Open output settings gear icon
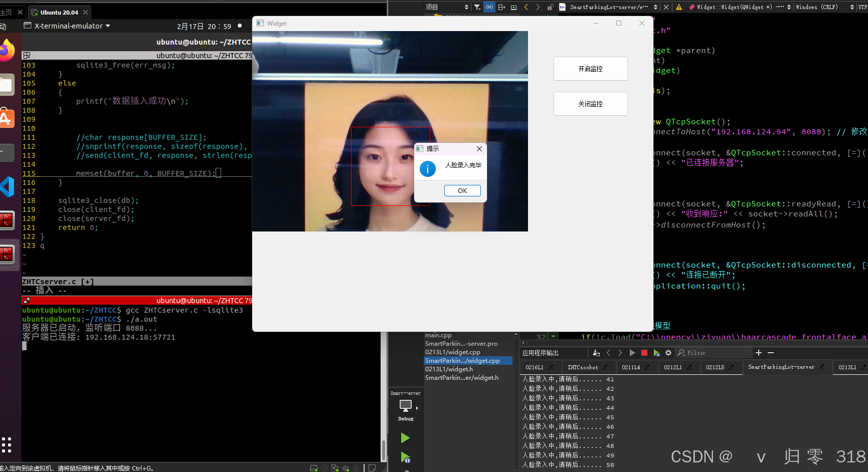The width and height of the screenshot is (868, 472). tap(668, 353)
